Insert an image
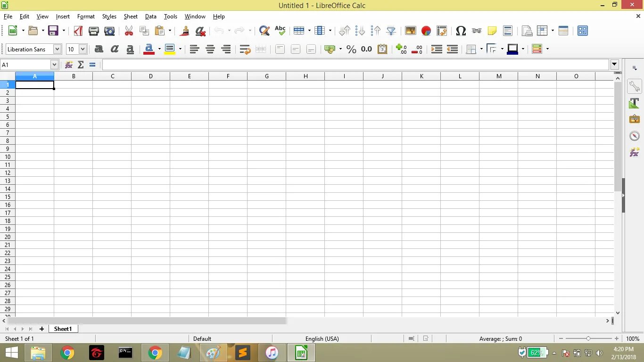Screen dimensions: 644x362 [411, 31]
